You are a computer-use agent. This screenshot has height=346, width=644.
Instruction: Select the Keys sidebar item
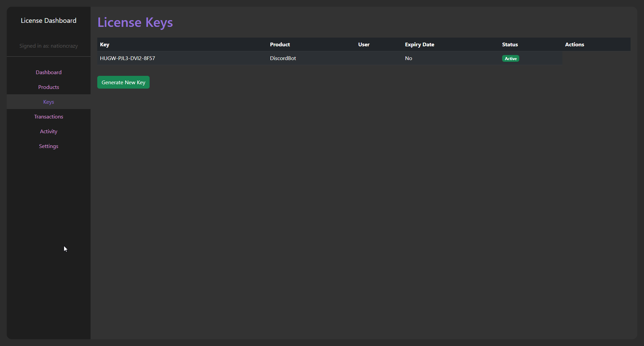(x=49, y=102)
